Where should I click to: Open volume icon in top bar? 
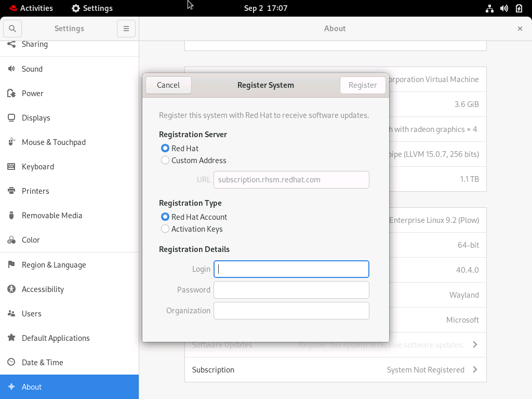504,8
